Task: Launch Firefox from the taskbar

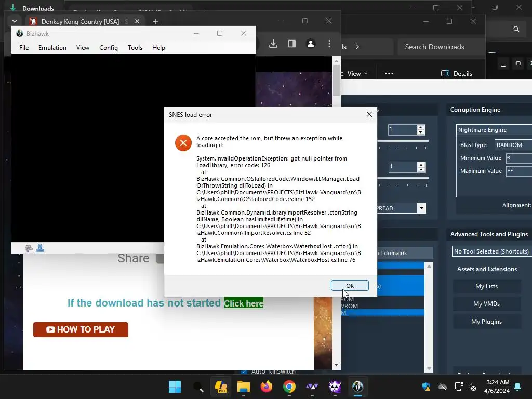Action: [x=267, y=387]
